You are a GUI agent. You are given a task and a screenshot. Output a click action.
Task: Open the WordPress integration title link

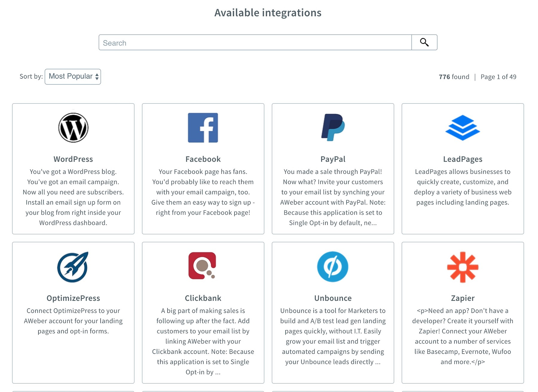(73, 159)
